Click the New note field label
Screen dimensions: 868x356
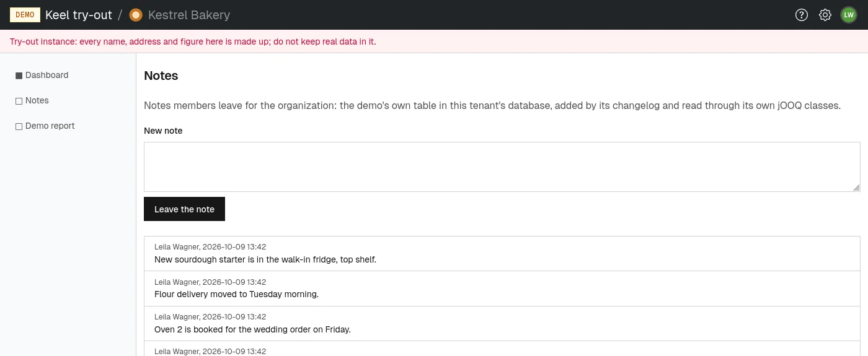[x=163, y=131]
